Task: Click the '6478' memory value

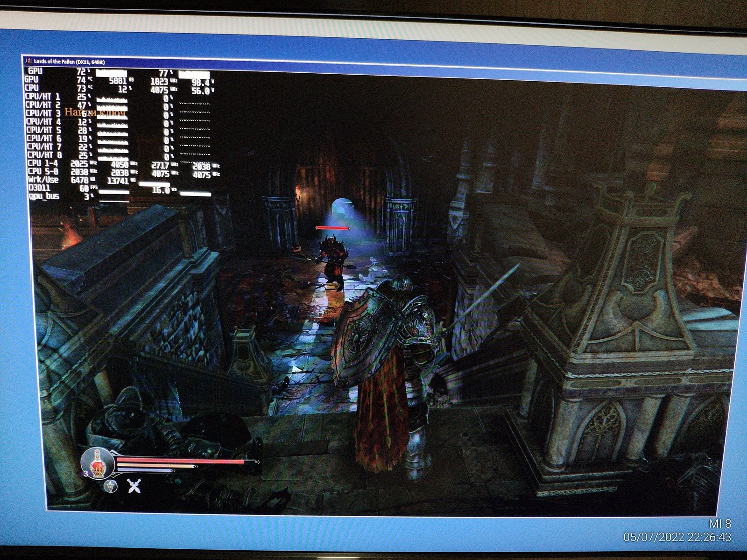Action: (x=79, y=180)
